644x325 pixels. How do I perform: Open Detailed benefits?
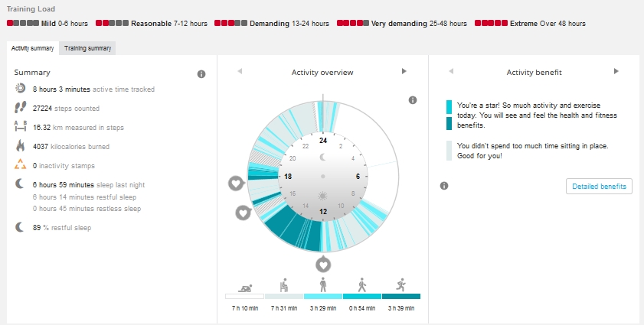click(x=599, y=187)
